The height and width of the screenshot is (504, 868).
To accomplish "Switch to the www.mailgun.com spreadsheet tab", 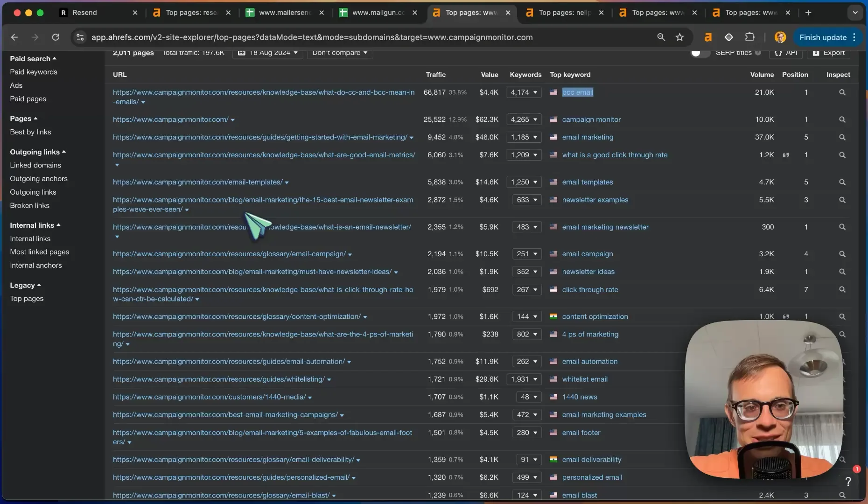I will point(378,13).
